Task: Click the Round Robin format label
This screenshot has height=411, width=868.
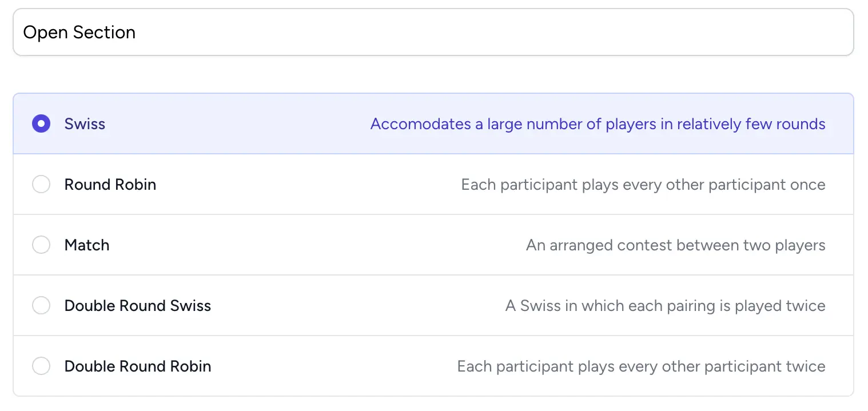Action: (x=110, y=185)
